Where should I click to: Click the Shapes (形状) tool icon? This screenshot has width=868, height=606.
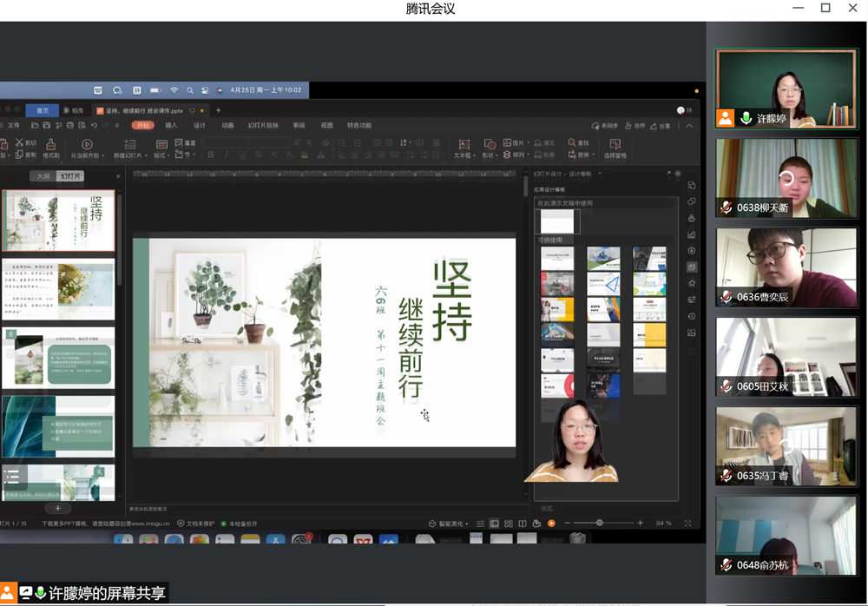[x=490, y=144]
